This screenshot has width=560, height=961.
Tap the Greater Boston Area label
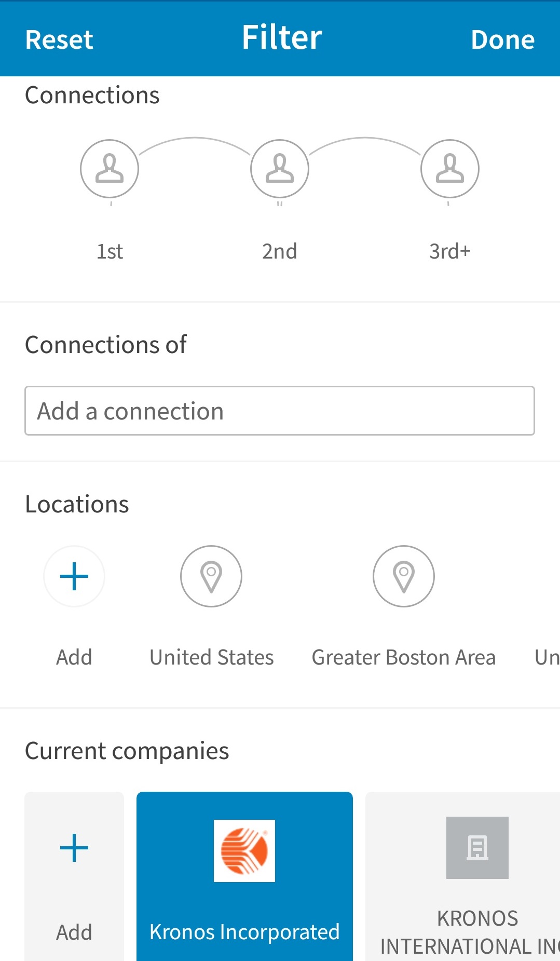pos(404,657)
